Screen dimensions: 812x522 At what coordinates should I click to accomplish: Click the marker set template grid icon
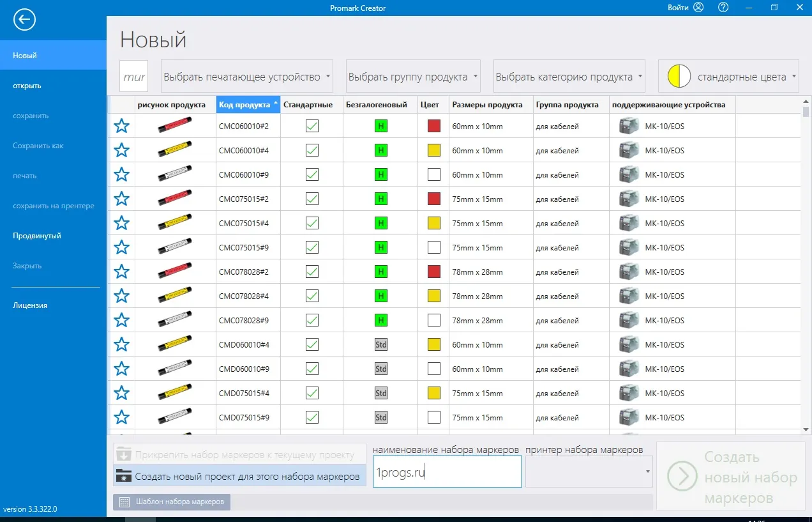point(124,502)
